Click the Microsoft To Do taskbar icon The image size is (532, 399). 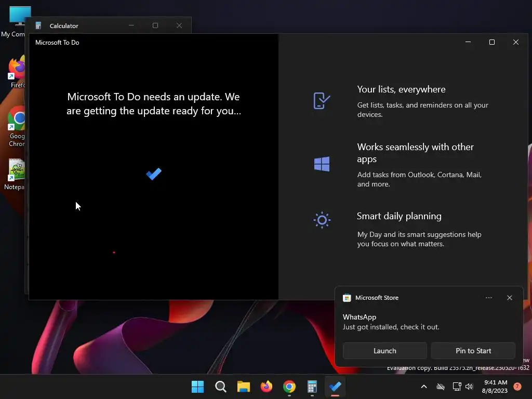(335, 387)
